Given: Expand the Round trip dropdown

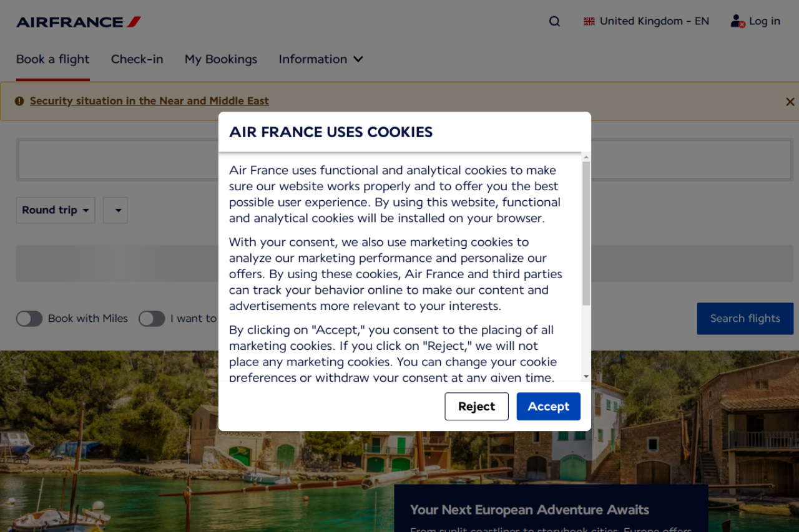Looking at the screenshot, I should pyautogui.click(x=56, y=210).
